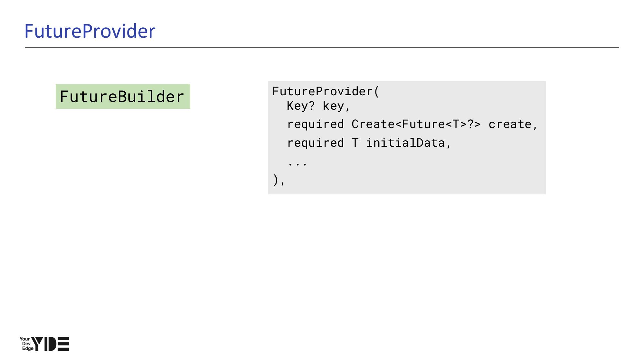Click the opening parenthesis after FutureProvider
This screenshot has width=644, height=362.
[377, 91]
